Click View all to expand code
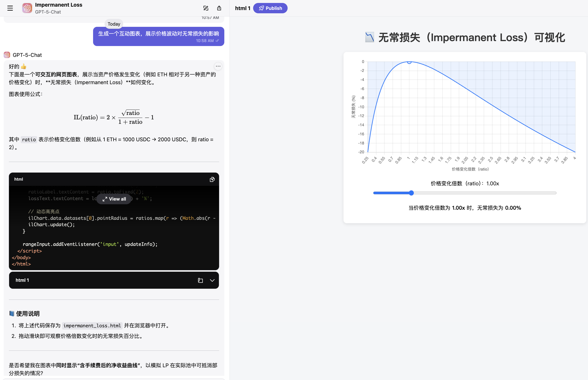Image resolution: width=588 pixels, height=380 pixels. point(114,199)
